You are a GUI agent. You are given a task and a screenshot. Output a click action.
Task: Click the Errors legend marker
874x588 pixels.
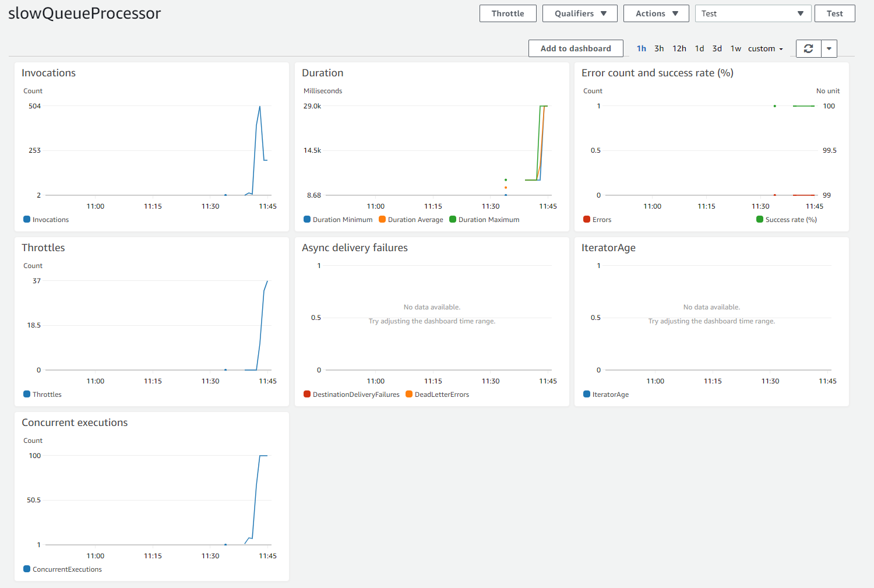tap(587, 220)
